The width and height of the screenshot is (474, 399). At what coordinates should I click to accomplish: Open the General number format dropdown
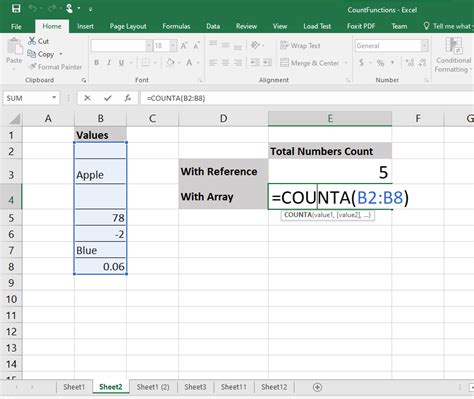coord(424,46)
